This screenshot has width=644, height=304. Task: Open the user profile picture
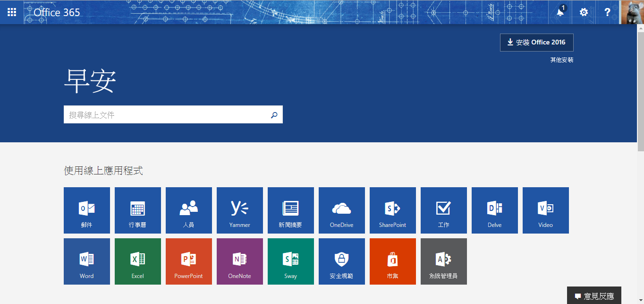(632, 12)
